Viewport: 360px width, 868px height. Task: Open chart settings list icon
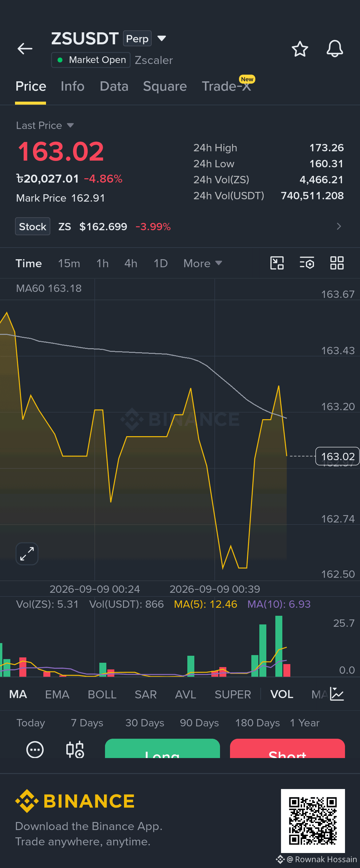[x=307, y=263]
